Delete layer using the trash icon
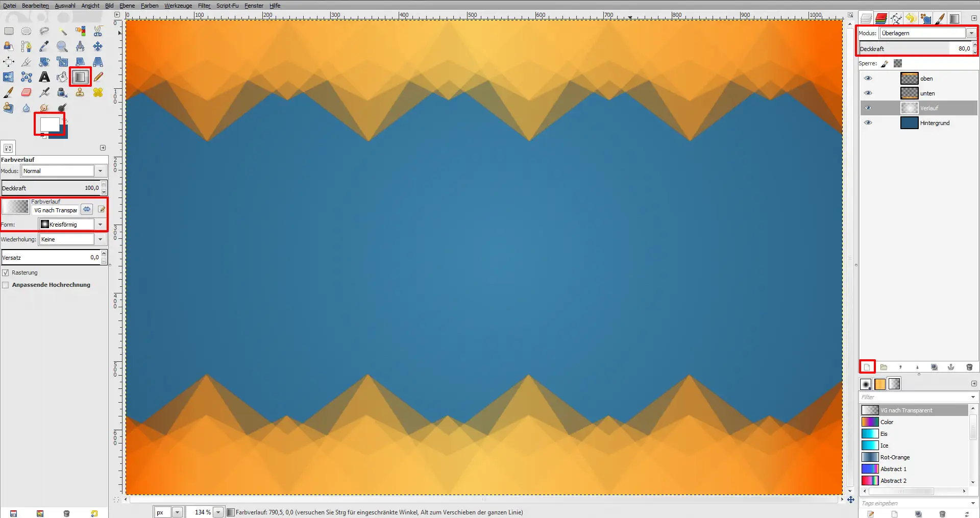980x518 pixels. (x=969, y=367)
